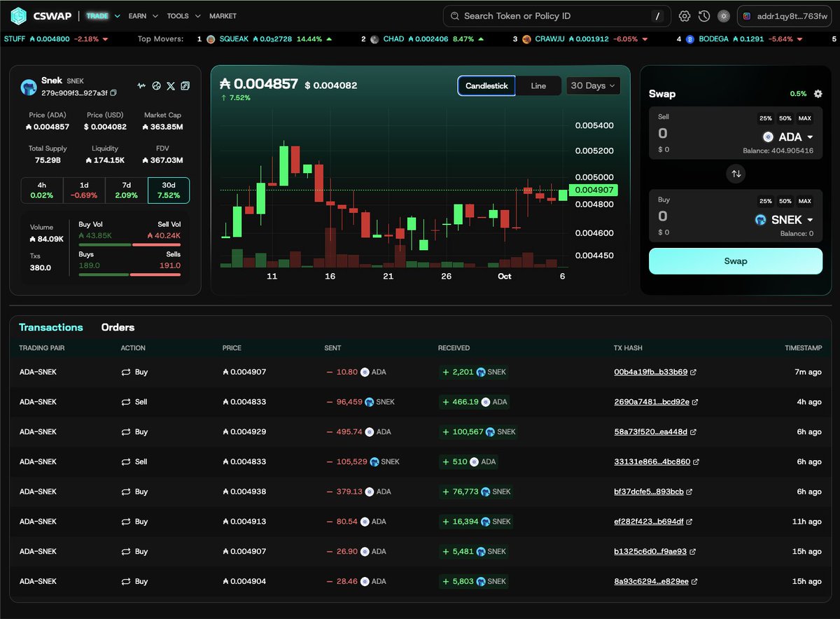Click the Search Token or Policy ID field
840x619 pixels.
tap(557, 16)
